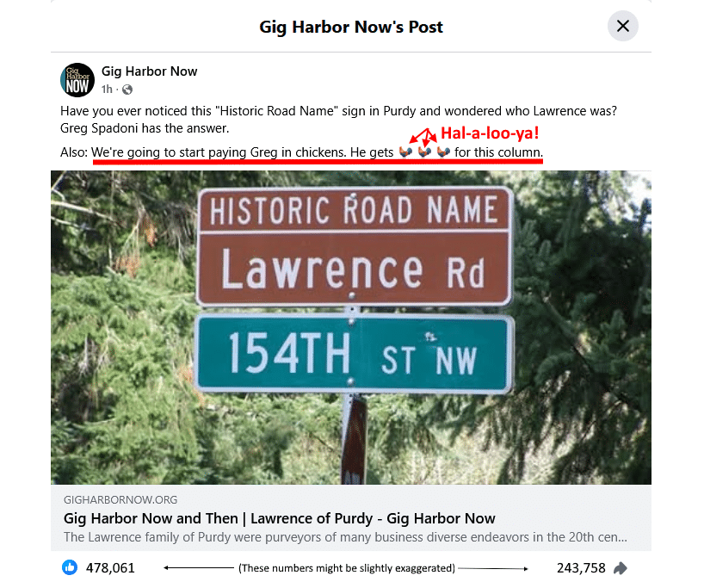The image size is (704, 588).
Task: Close the Gig Harbor Now post dialog
Action: point(623,26)
